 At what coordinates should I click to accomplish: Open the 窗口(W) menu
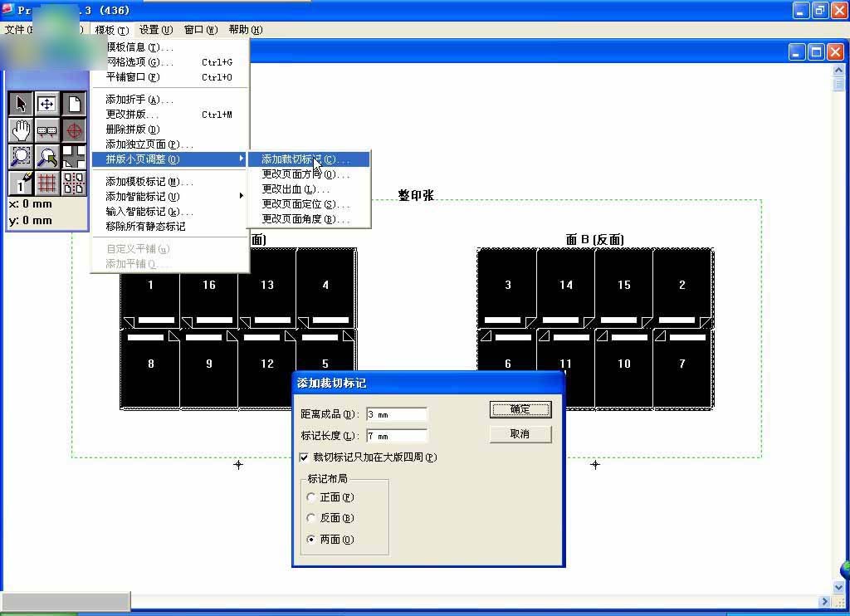point(201,30)
